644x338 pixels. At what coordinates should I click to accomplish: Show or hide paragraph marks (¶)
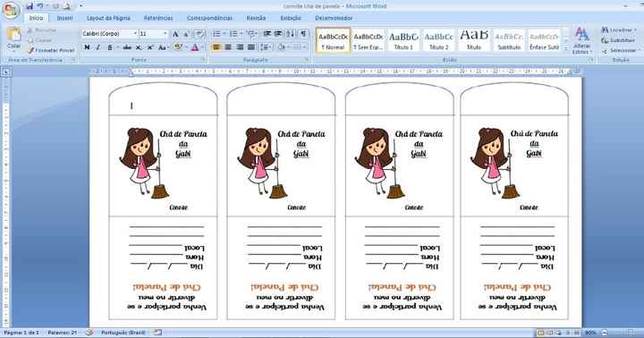pyautogui.click(x=303, y=34)
